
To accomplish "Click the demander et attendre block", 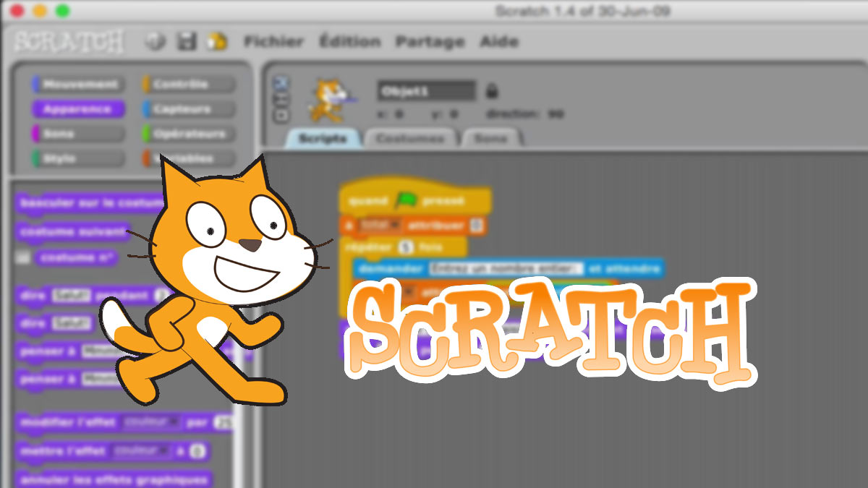I will (509, 269).
